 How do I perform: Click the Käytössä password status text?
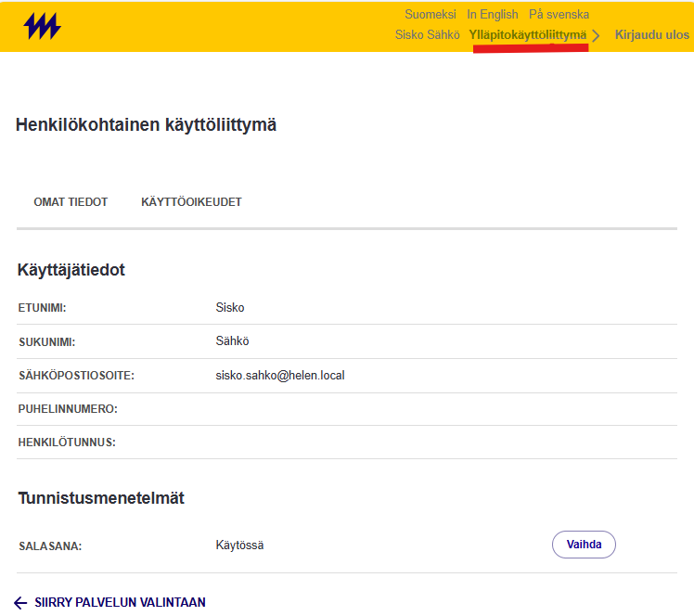[x=239, y=545]
